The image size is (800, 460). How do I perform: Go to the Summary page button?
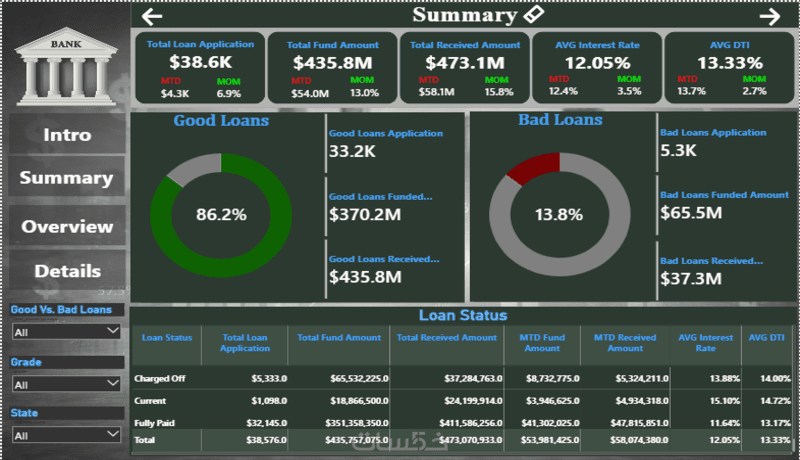[67, 177]
